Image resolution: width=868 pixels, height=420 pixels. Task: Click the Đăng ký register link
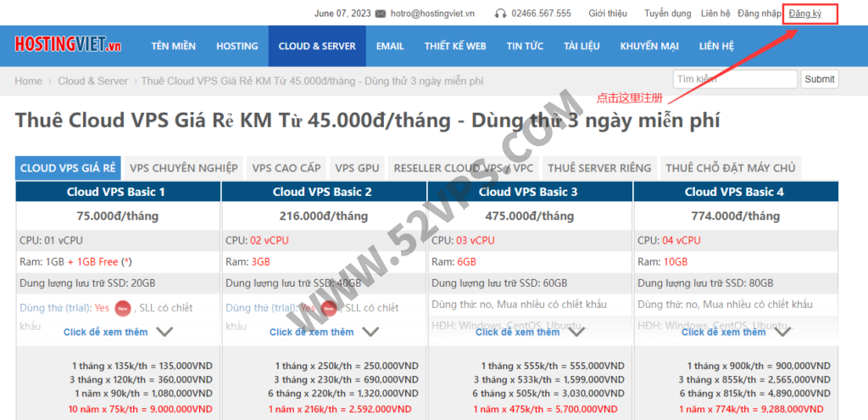coord(805,14)
